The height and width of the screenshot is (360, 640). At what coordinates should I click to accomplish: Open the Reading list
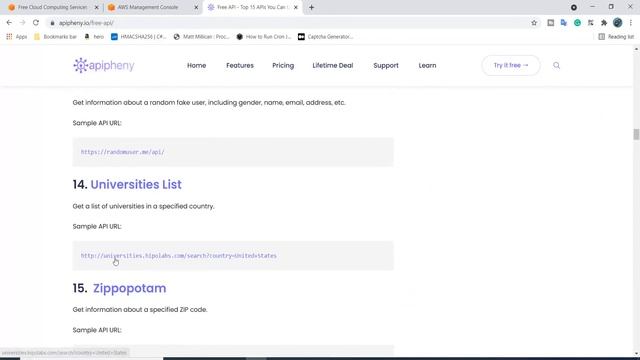616,37
